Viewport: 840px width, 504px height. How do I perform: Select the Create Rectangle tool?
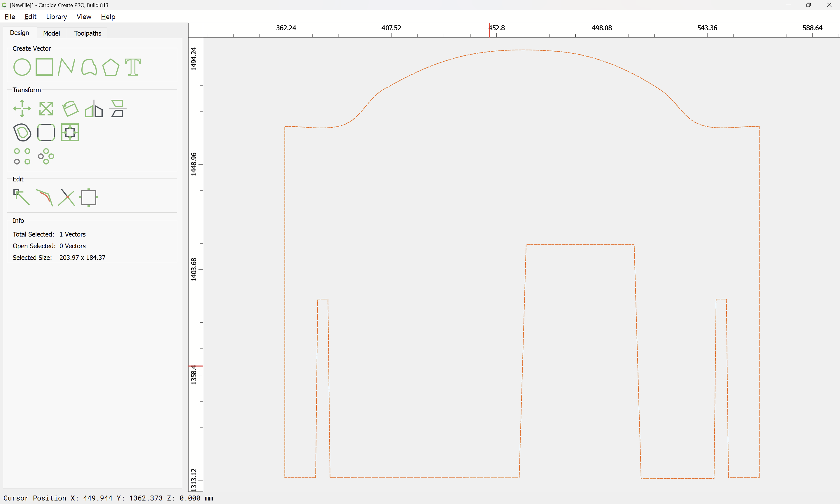[x=44, y=67]
